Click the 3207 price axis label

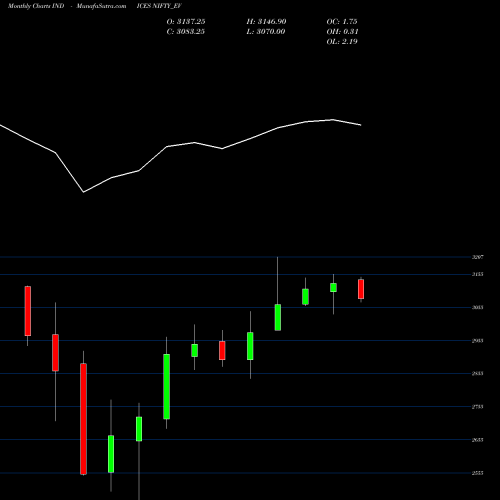click(478, 257)
